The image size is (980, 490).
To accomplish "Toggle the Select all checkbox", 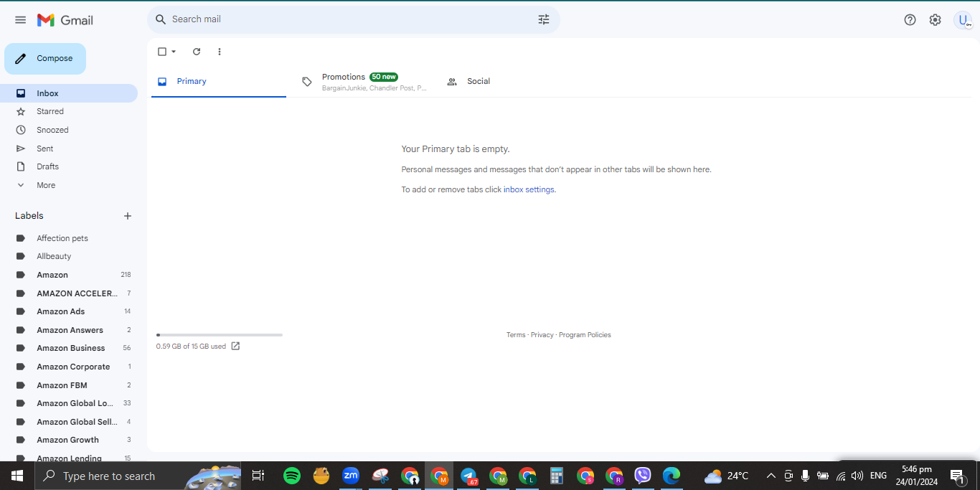I will tap(162, 52).
